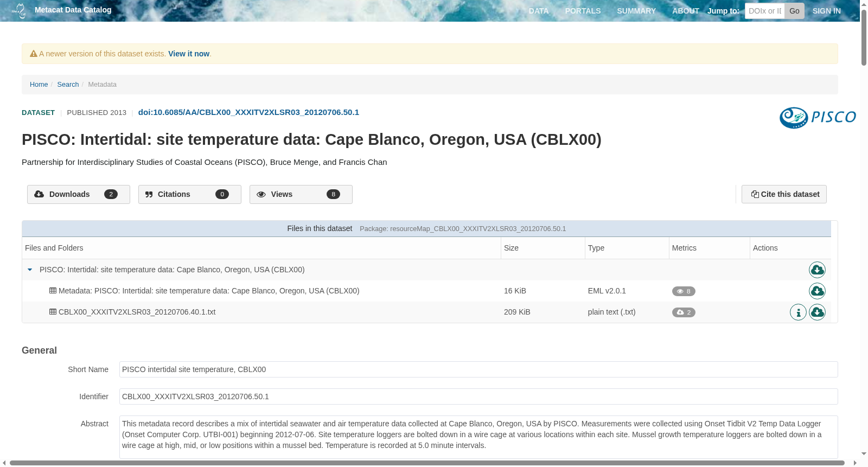Click the Jump to DOI input field
This screenshot has height=467, width=868.
(765, 11)
